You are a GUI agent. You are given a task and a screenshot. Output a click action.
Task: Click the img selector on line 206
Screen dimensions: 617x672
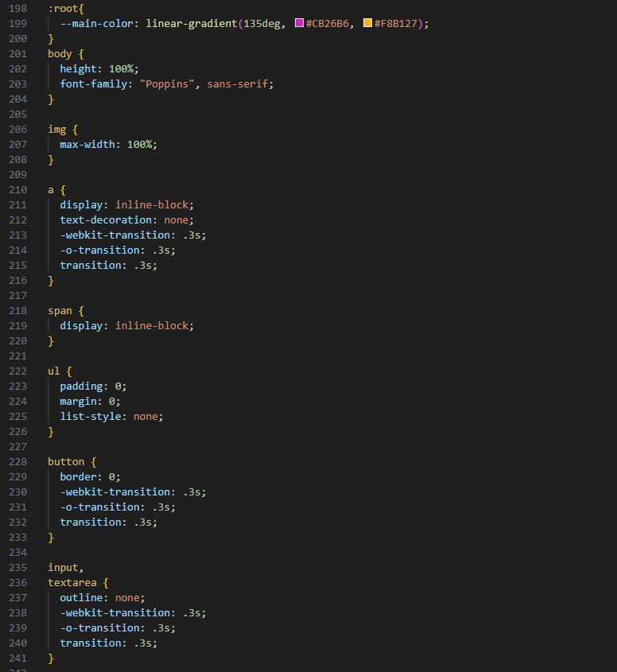pyautogui.click(x=56, y=130)
